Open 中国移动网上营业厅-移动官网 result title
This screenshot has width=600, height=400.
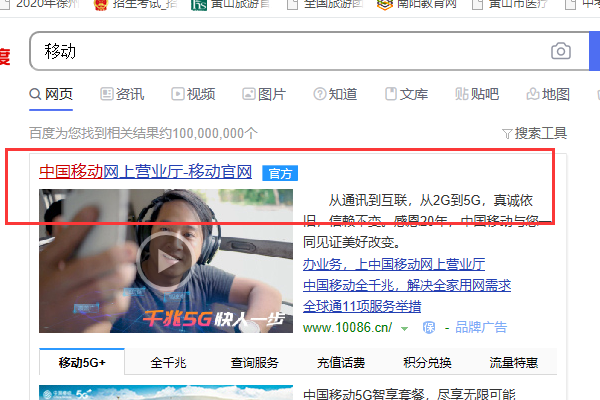pyautogui.click(x=145, y=172)
